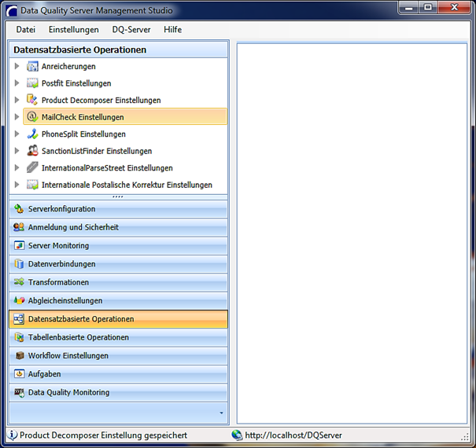Click the Workflow Einstellungen box icon
Viewport: 476px width, 448px height.
pos(20,355)
